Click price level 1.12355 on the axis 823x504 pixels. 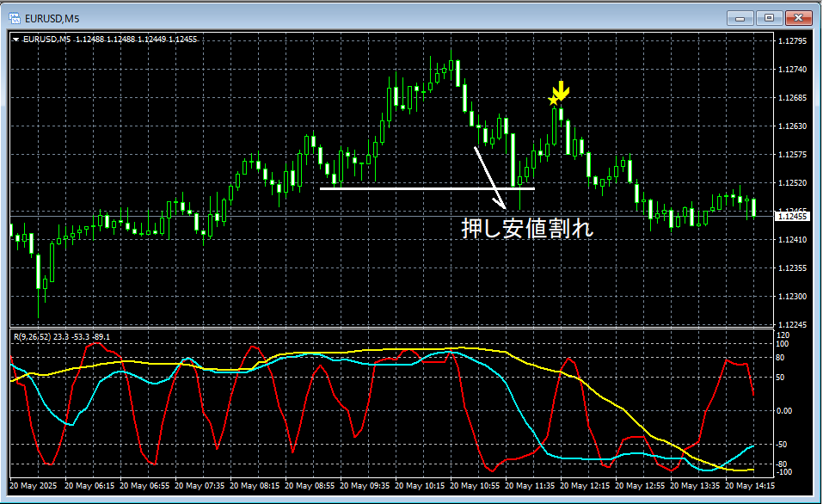792,267
